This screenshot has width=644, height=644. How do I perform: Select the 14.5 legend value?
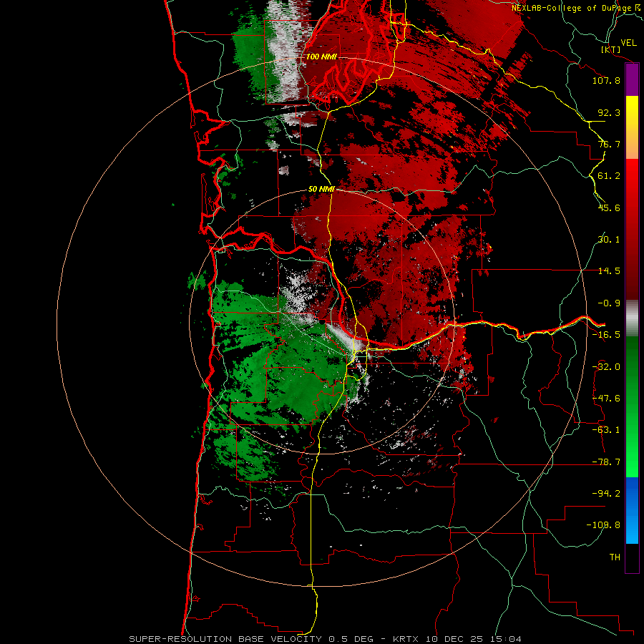(x=609, y=271)
